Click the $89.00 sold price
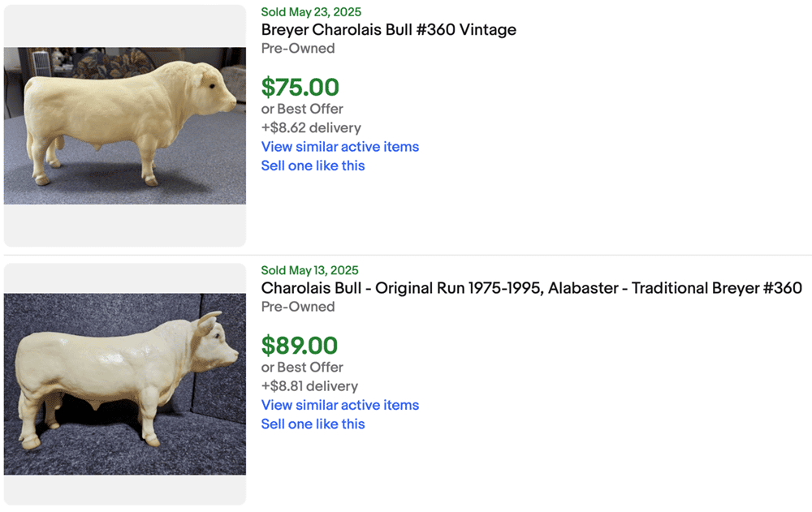This screenshot has width=812, height=512. 299,345
